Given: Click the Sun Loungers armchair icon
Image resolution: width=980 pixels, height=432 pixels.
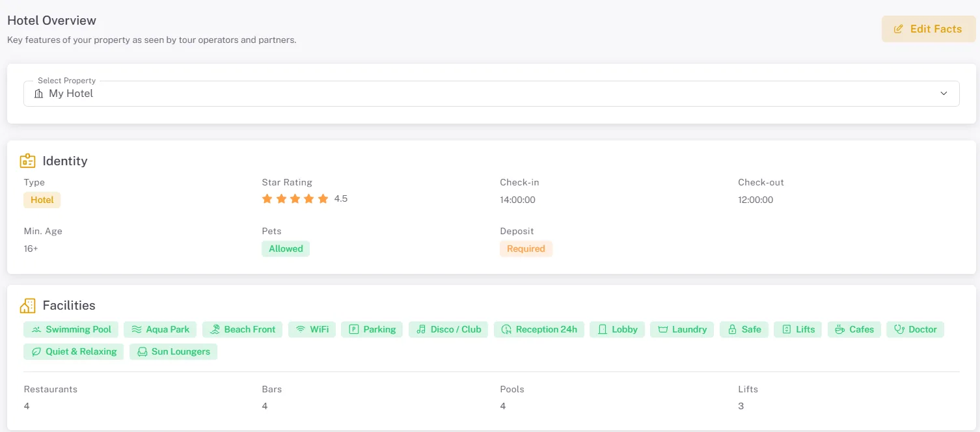Looking at the screenshot, I should pyautogui.click(x=142, y=352).
